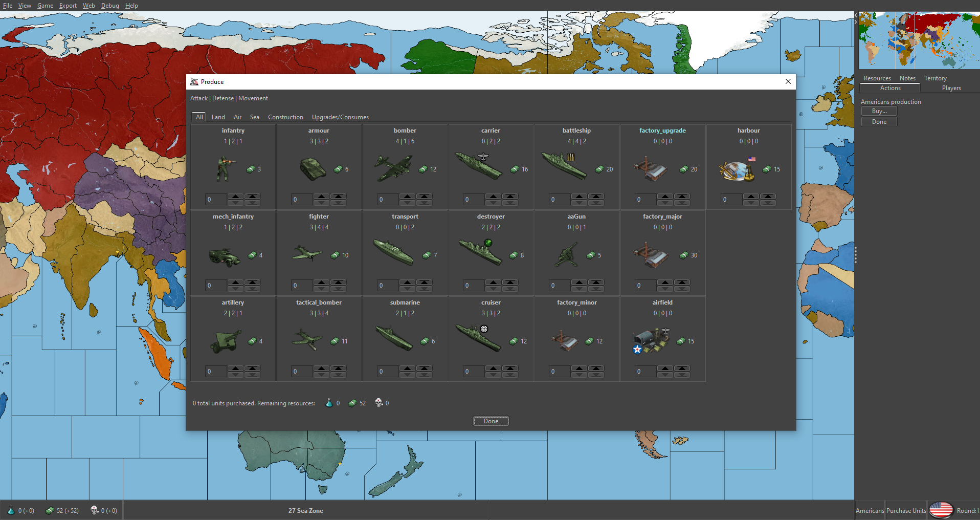
Task: Open the Construction tab
Action: (x=285, y=117)
